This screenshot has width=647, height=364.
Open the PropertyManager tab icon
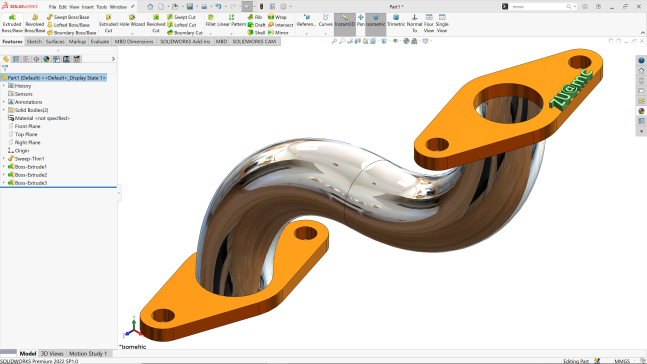tap(16, 59)
